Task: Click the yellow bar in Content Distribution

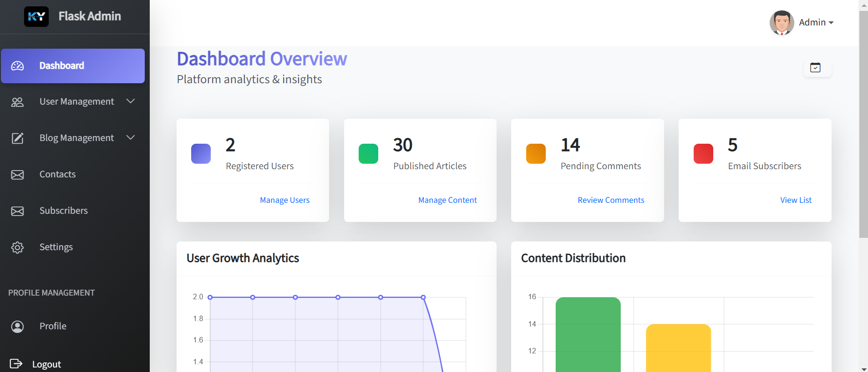Action: (678, 348)
